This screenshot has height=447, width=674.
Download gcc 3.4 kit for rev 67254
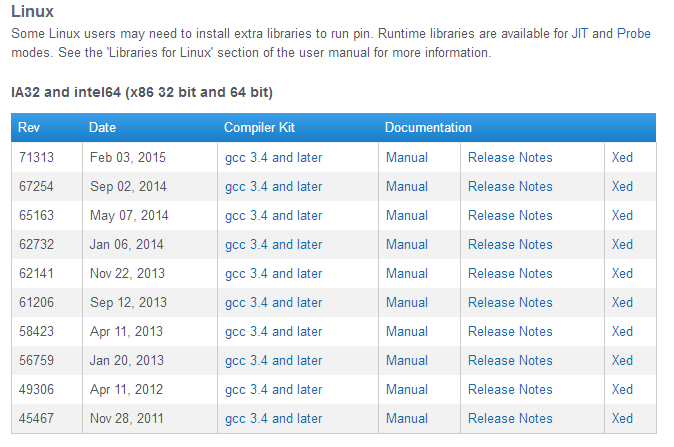click(273, 187)
